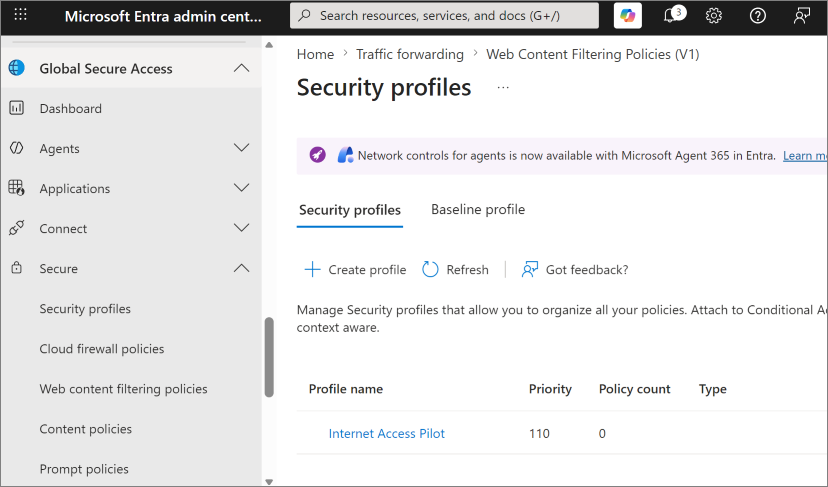Switch to the Baseline profile tab
Screen dimensions: 828x487
(478, 210)
